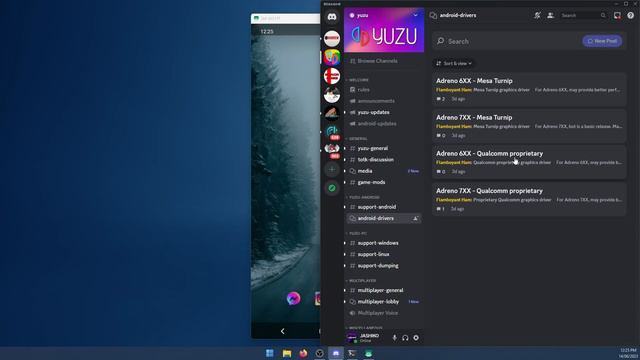
Task: Mute microphone in the user panel
Action: point(394,338)
